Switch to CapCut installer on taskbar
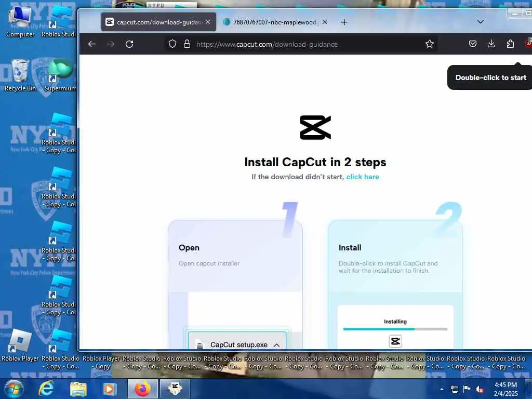 (x=175, y=389)
